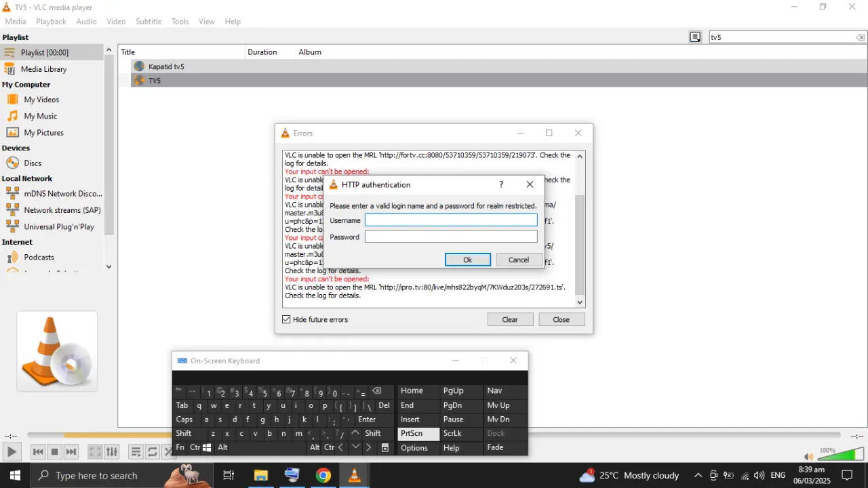
Task: Toggle loop mode button
Action: (152, 452)
